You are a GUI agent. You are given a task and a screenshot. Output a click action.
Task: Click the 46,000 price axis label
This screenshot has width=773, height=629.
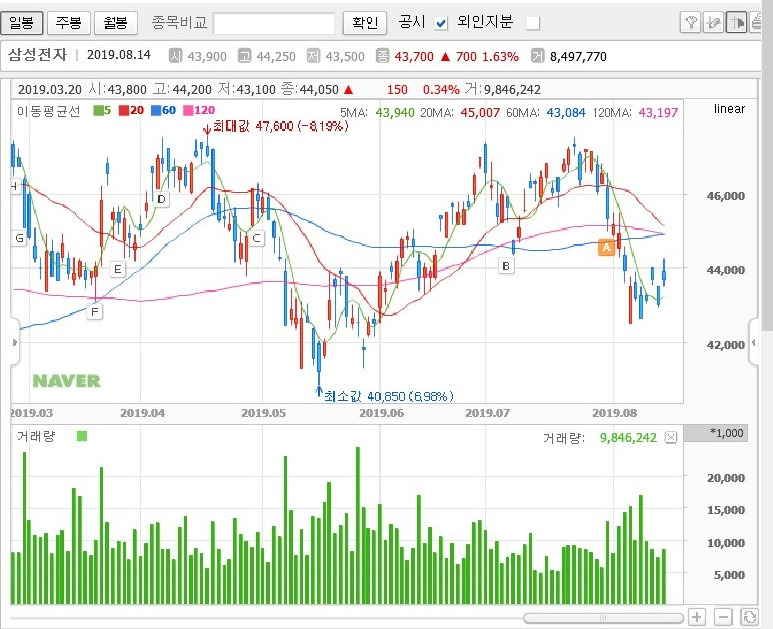tap(725, 196)
